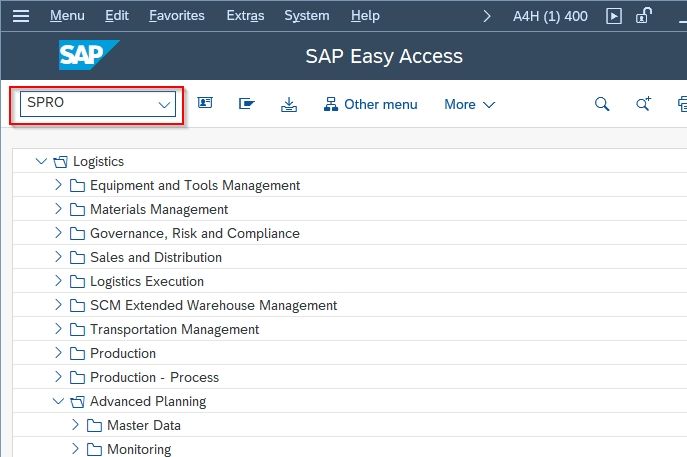The width and height of the screenshot is (687, 457).
Task: Open the Favorites menu
Action: tap(177, 16)
